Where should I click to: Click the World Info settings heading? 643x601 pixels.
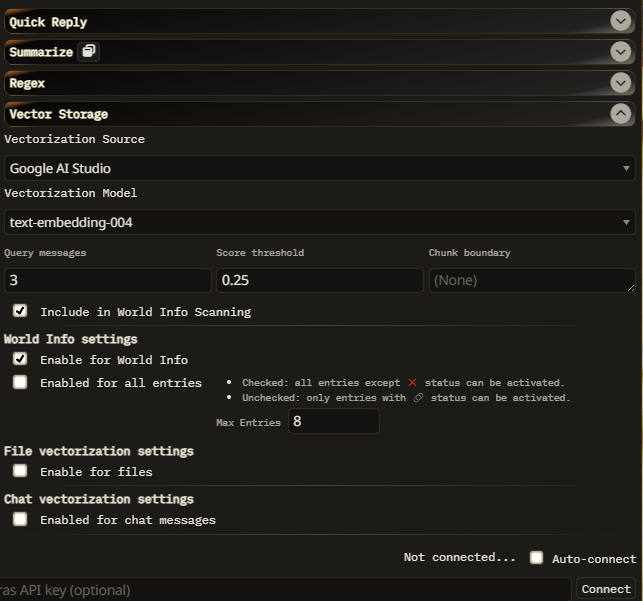click(71, 339)
